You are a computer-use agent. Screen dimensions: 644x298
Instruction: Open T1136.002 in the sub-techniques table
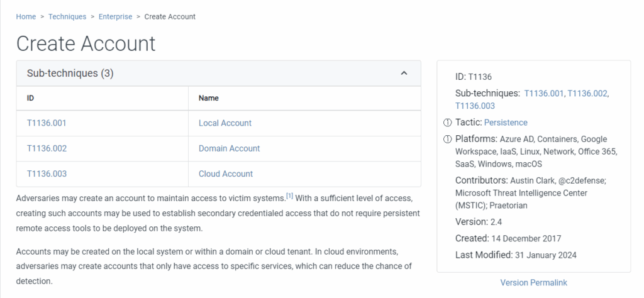pos(47,148)
